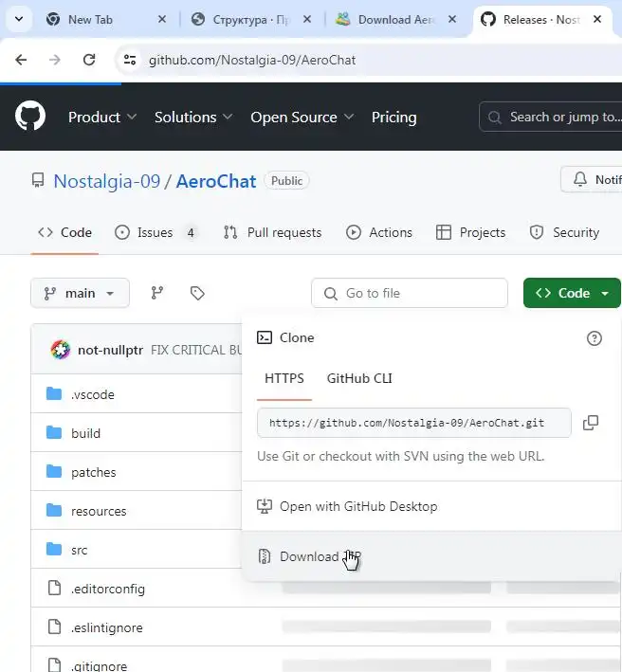Toggle the green Code dropdown button

(x=572, y=293)
